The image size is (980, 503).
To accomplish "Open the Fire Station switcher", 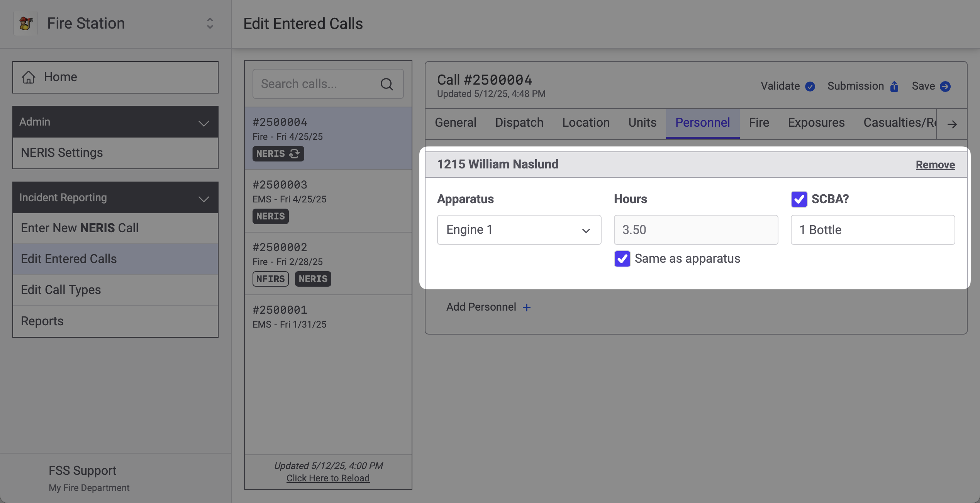I will click(x=210, y=23).
